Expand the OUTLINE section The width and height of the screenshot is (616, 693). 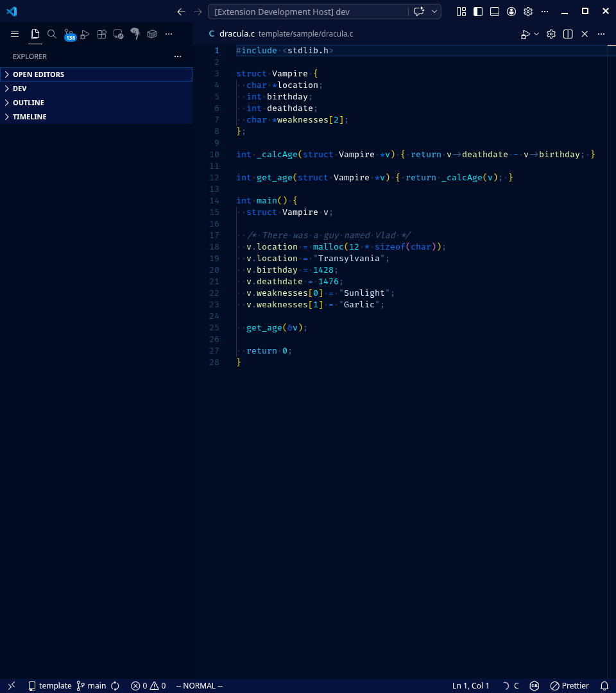(x=96, y=103)
